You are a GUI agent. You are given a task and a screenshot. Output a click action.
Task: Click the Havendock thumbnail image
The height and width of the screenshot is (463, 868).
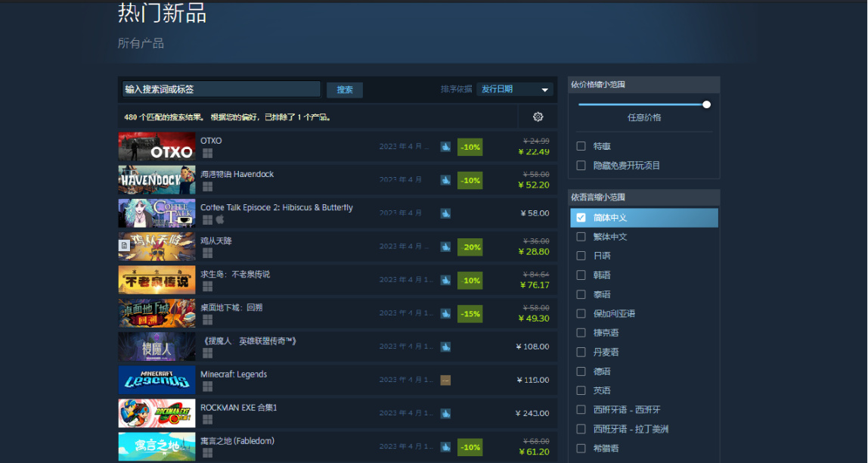pyautogui.click(x=157, y=180)
